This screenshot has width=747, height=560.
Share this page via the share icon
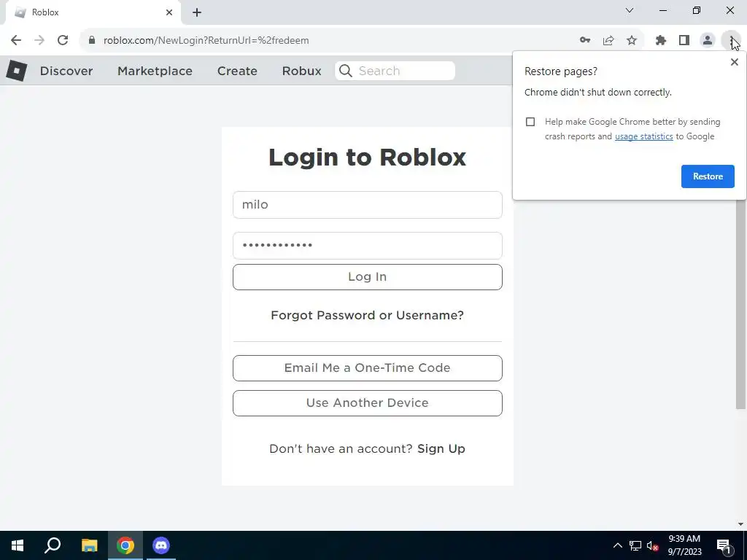point(608,41)
